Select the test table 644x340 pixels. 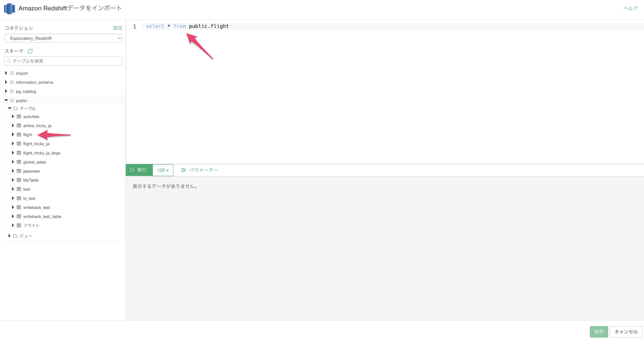pos(26,189)
